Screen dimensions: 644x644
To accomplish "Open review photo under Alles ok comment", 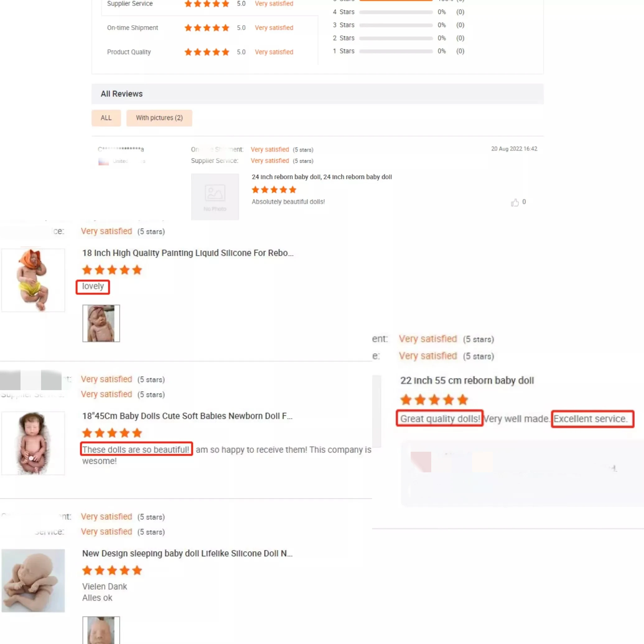I will (x=101, y=630).
